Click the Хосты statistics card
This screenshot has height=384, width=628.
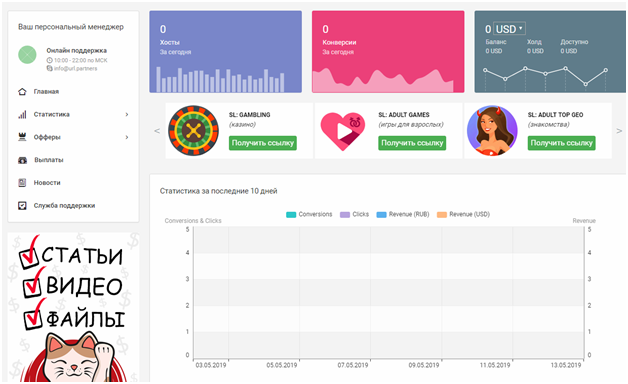(225, 52)
